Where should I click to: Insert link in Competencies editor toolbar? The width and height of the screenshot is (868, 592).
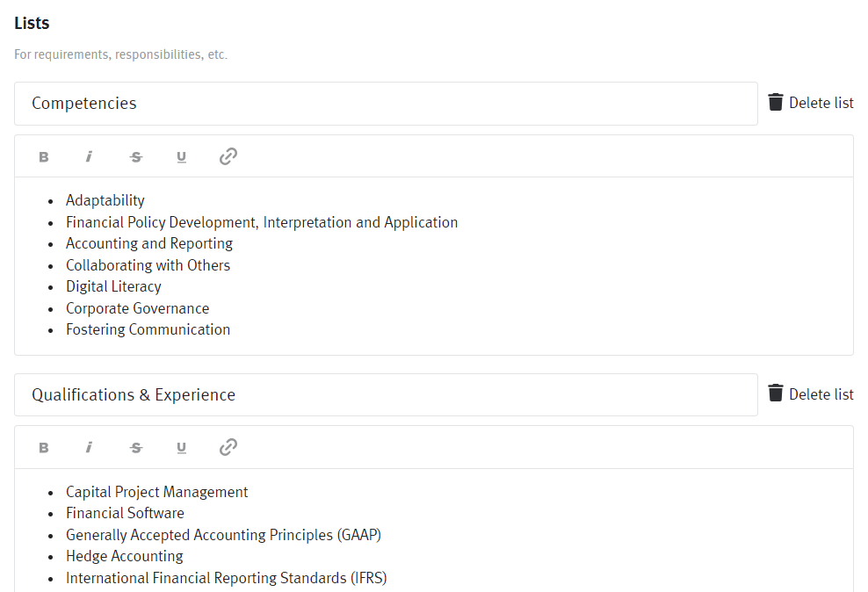point(228,156)
